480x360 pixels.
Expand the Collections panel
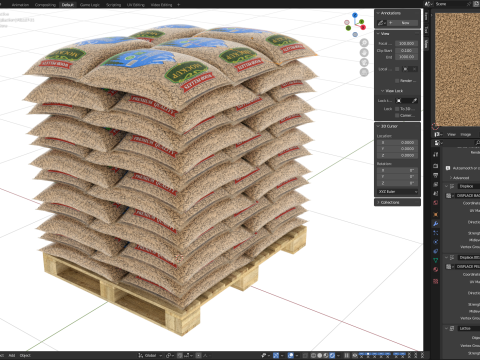click(378, 202)
